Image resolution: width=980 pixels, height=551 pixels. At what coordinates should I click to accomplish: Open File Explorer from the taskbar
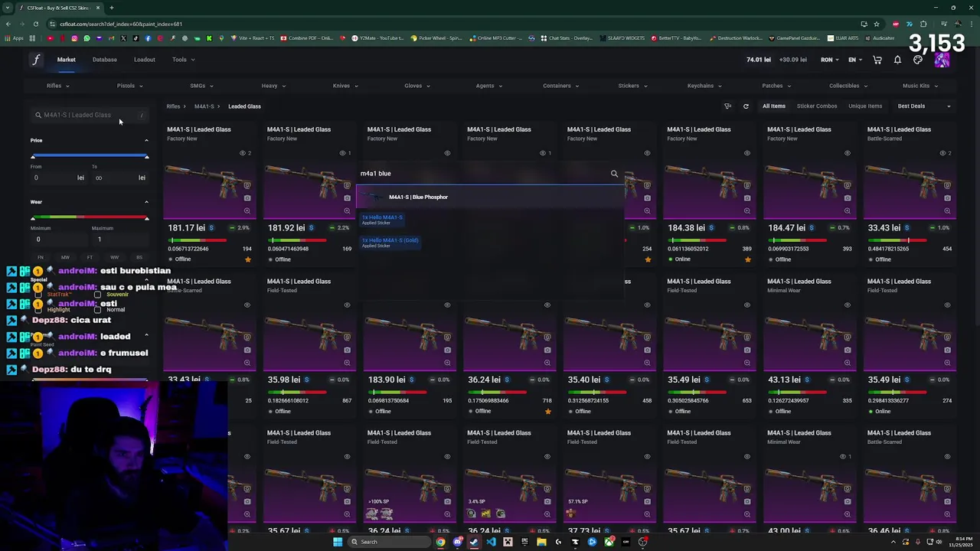(x=541, y=542)
